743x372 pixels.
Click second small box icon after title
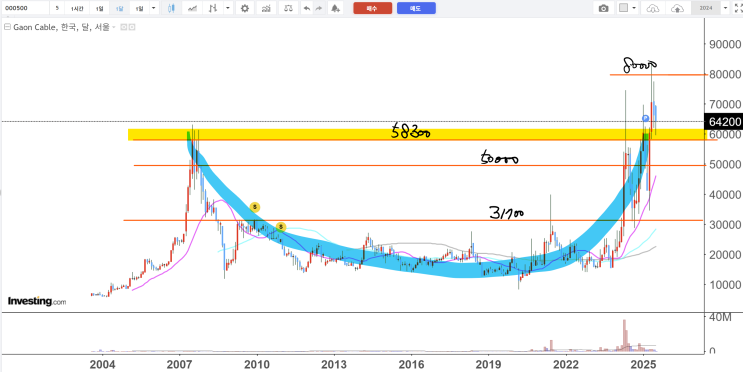132,27
